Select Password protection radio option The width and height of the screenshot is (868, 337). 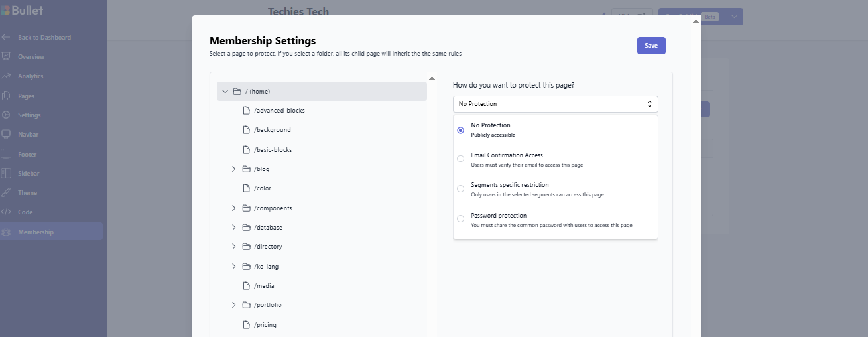pyautogui.click(x=461, y=219)
